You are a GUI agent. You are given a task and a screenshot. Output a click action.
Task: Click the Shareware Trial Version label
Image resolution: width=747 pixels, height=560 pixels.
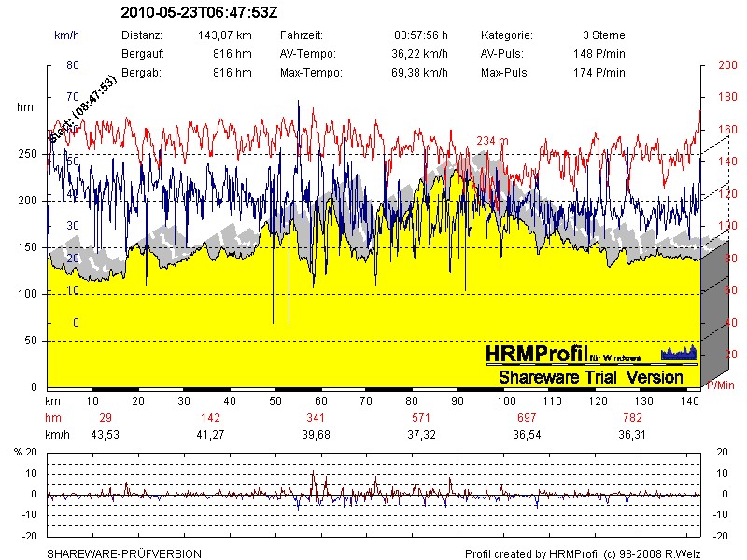(590, 377)
